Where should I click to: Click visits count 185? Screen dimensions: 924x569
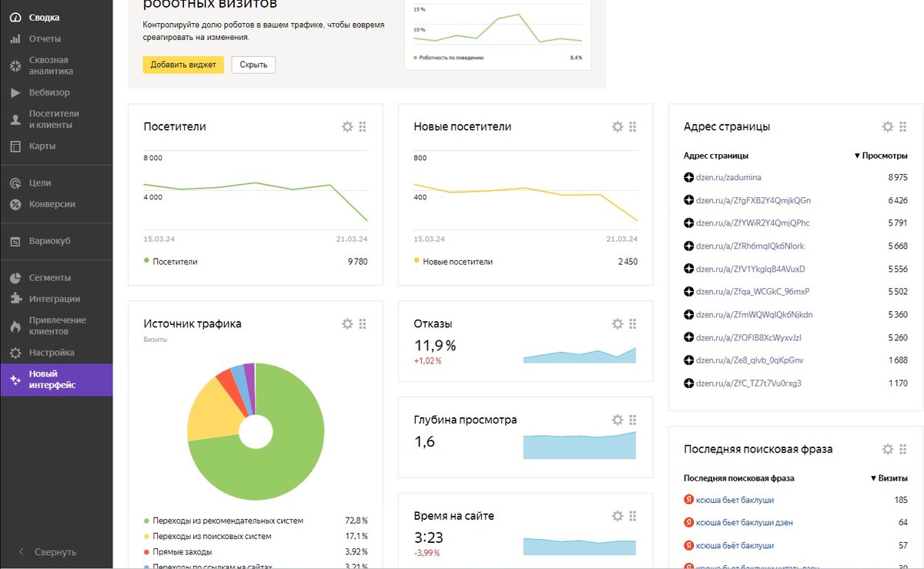[x=901, y=500]
